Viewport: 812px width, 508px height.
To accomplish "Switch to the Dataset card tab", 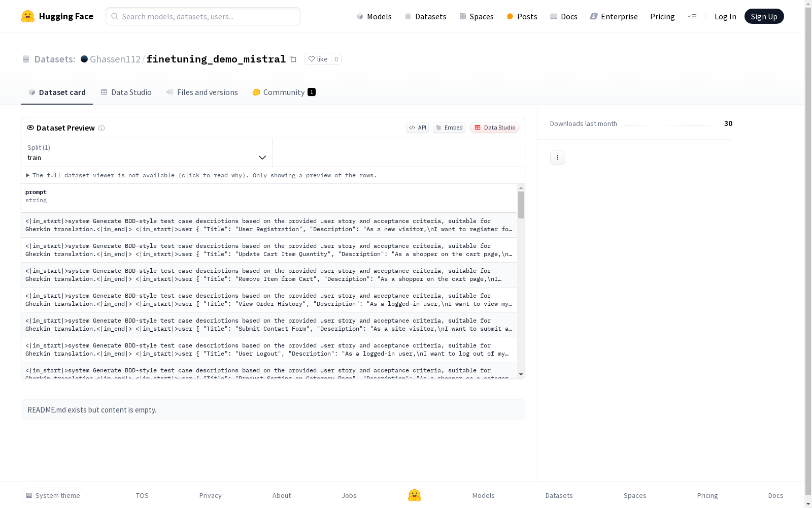I will [x=57, y=92].
